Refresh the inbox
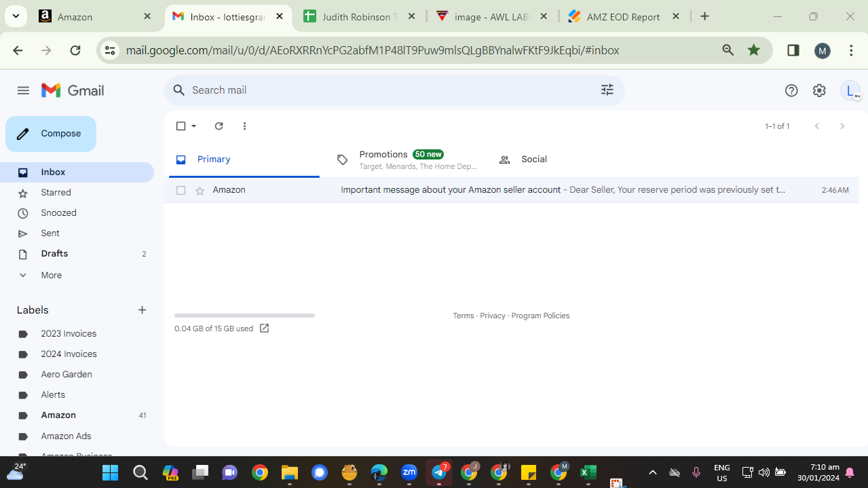 pyautogui.click(x=219, y=126)
